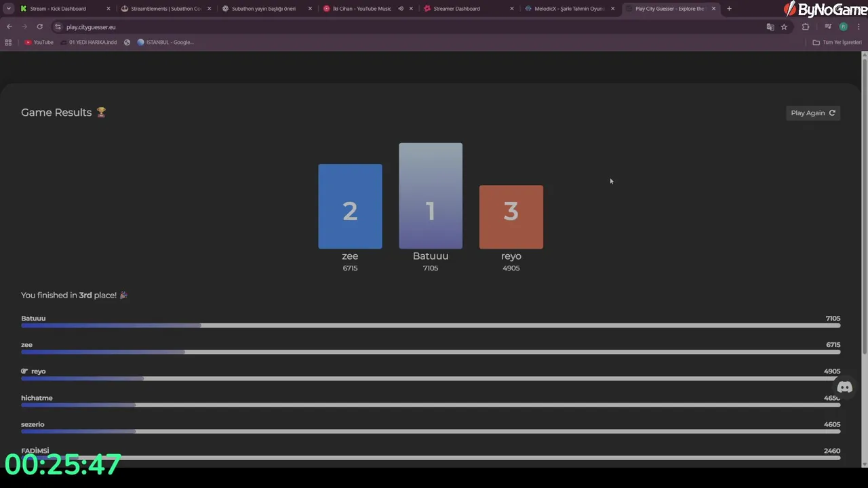Click the page's vertical scrollbar
The image size is (868, 488).
coord(864,207)
